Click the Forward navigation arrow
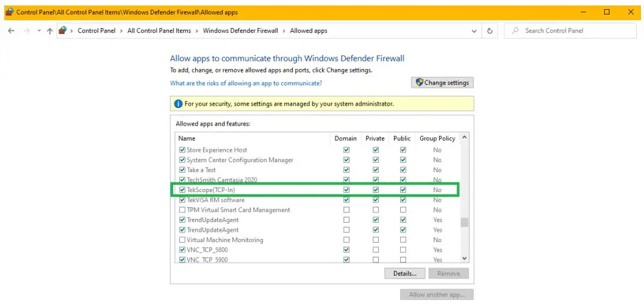Screen dimensions: 644x308 coord(26,30)
